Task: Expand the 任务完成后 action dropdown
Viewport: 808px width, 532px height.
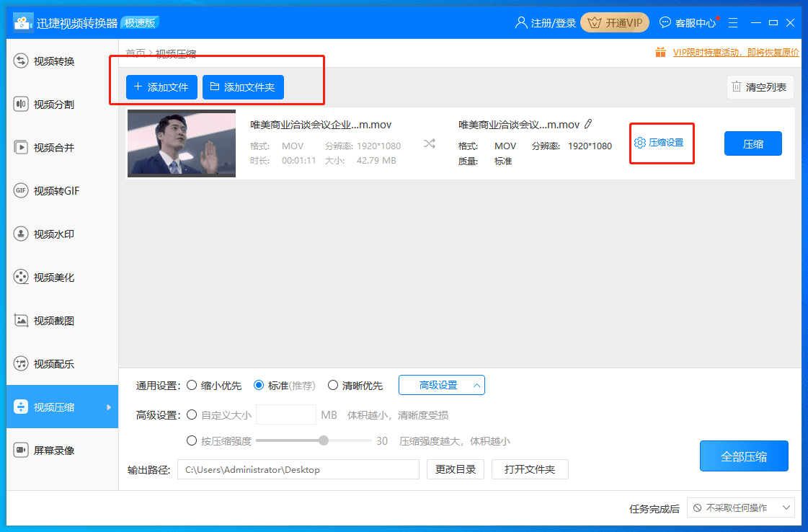Action: [740, 507]
